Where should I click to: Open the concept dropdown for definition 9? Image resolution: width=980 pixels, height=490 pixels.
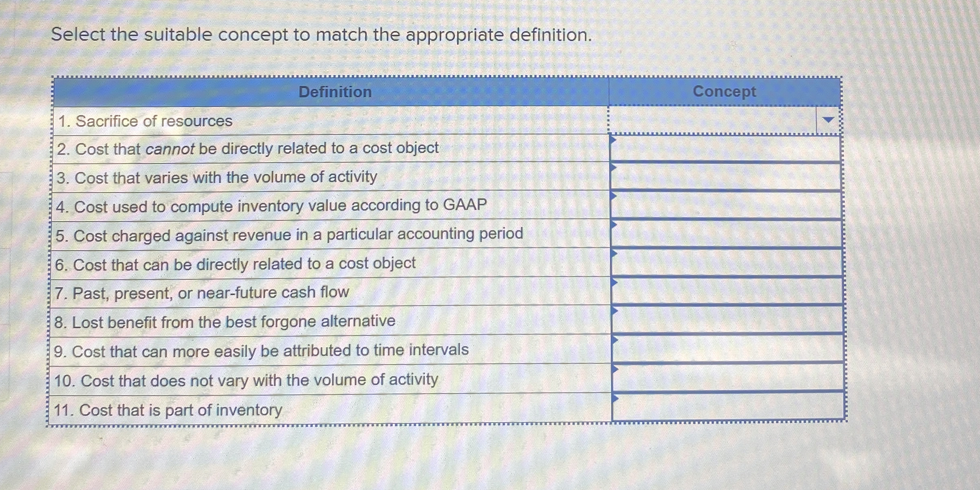pyautogui.click(x=722, y=351)
